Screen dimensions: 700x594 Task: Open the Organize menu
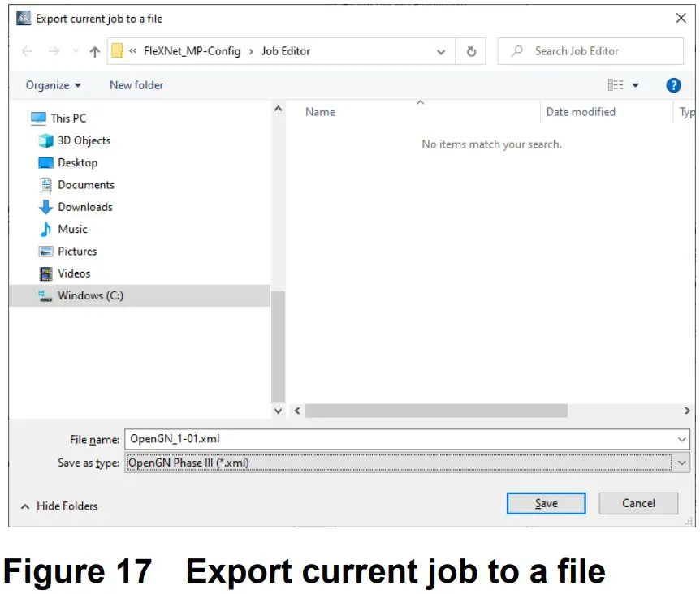pos(54,85)
